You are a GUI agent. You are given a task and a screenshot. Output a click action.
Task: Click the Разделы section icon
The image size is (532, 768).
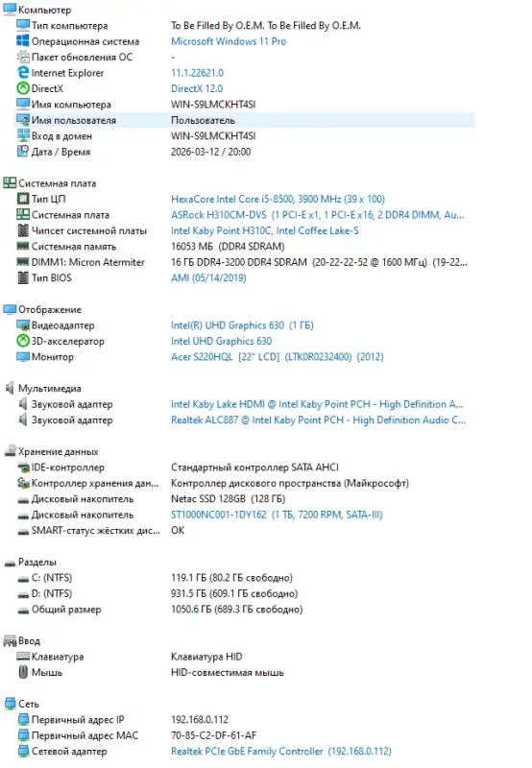pos(10,563)
